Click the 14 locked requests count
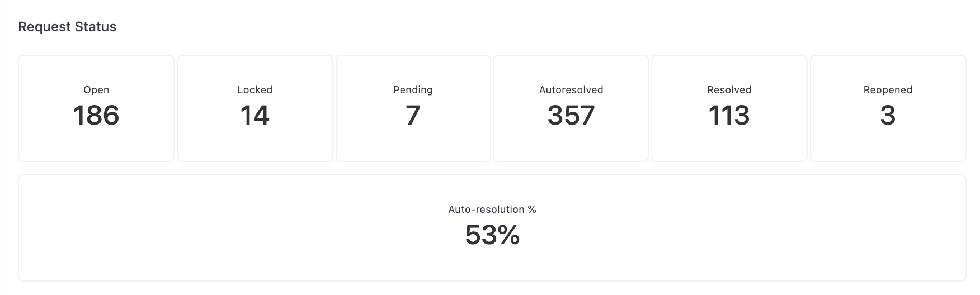The width and height of the screenshot is (980, 295). [255, 115]
